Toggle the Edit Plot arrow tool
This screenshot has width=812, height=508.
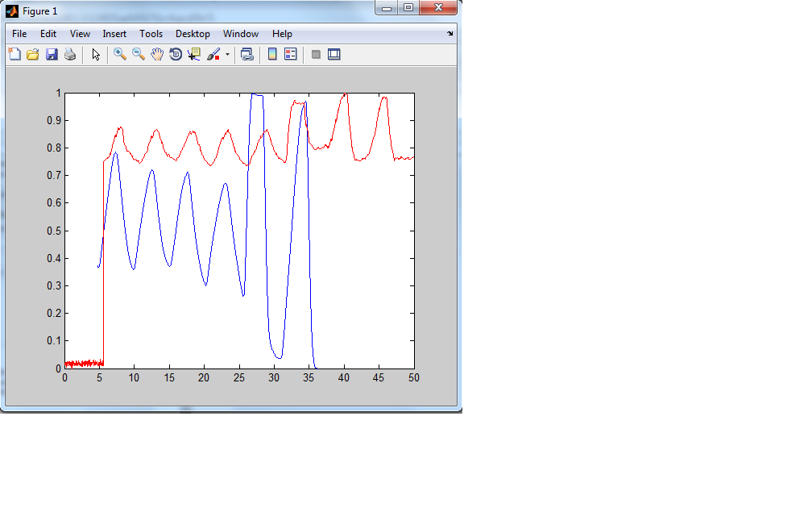(96, 55)
